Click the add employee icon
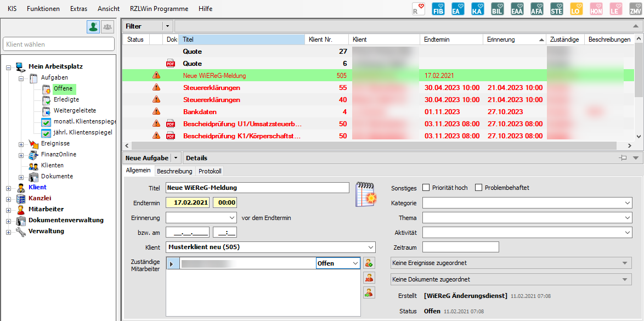The image size is (644, 321). (x=369, y=263)
